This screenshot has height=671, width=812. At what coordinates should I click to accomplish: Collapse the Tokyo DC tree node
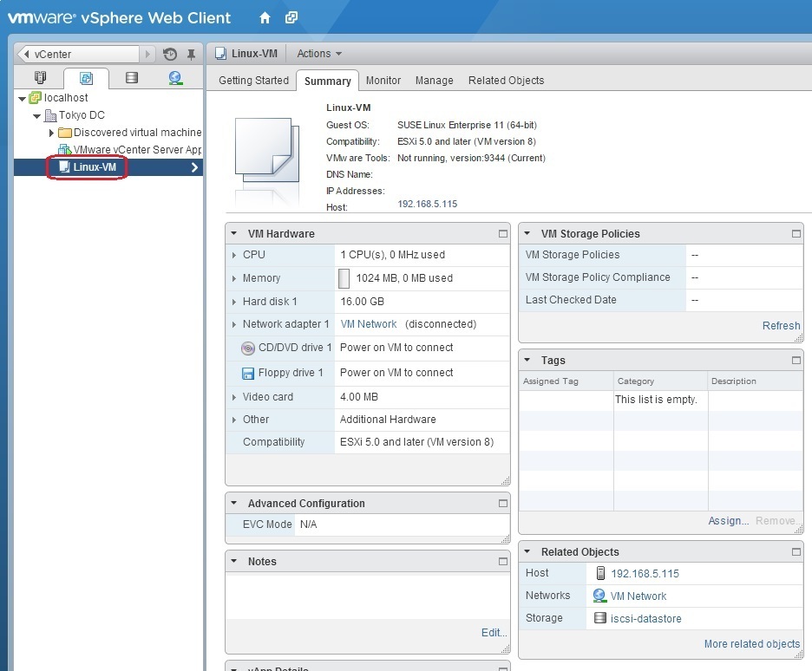click(x=36, y=116)
